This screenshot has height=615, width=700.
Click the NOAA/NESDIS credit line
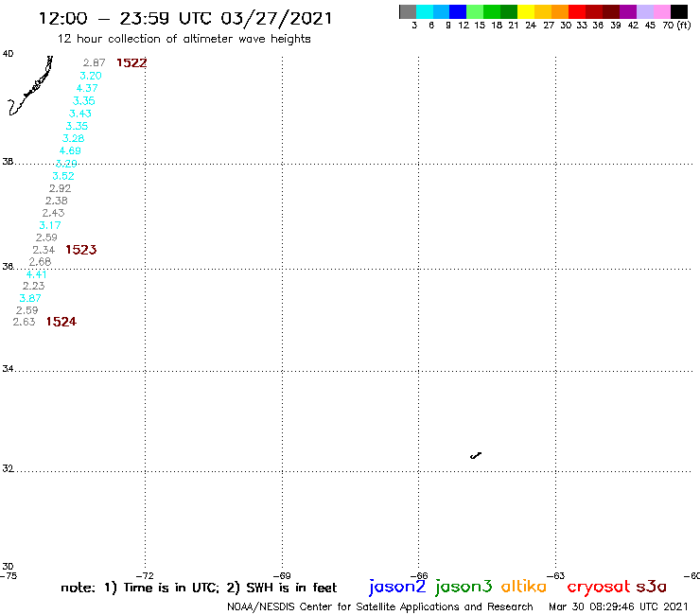[380, 606]
